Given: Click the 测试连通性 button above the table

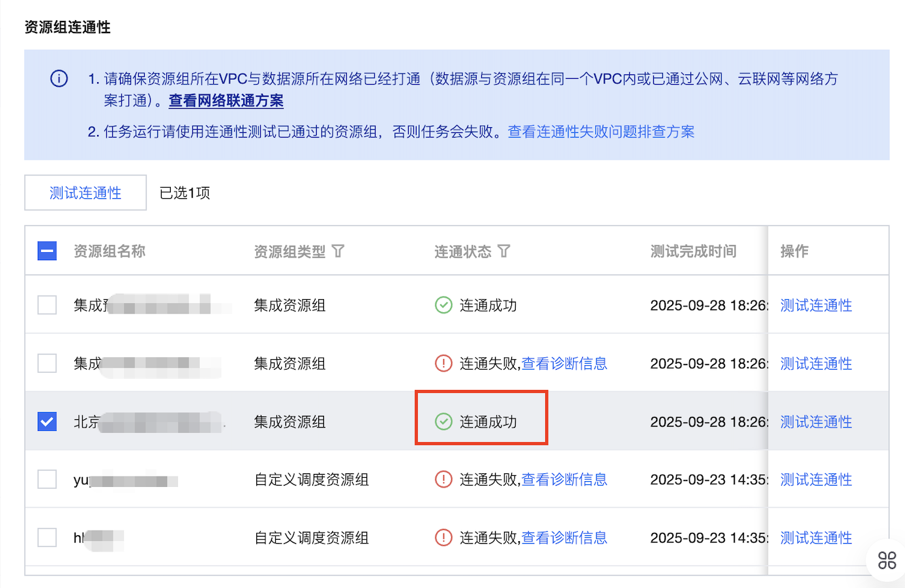Looking at the screenshot, I should 85,193.
